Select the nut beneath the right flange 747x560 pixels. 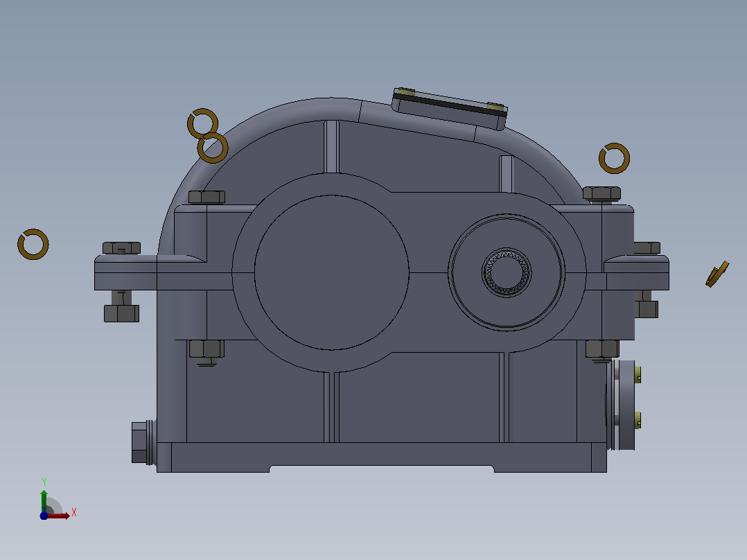coord(646,309)
